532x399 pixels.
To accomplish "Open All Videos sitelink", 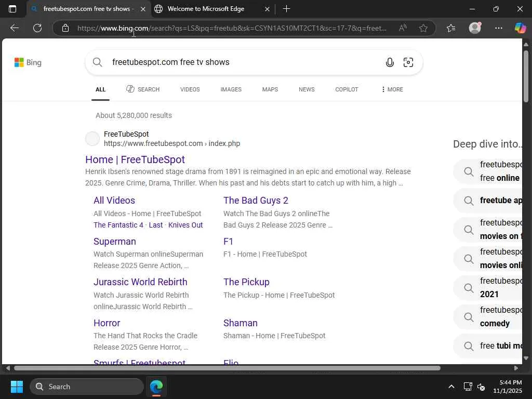I will 114,201.
